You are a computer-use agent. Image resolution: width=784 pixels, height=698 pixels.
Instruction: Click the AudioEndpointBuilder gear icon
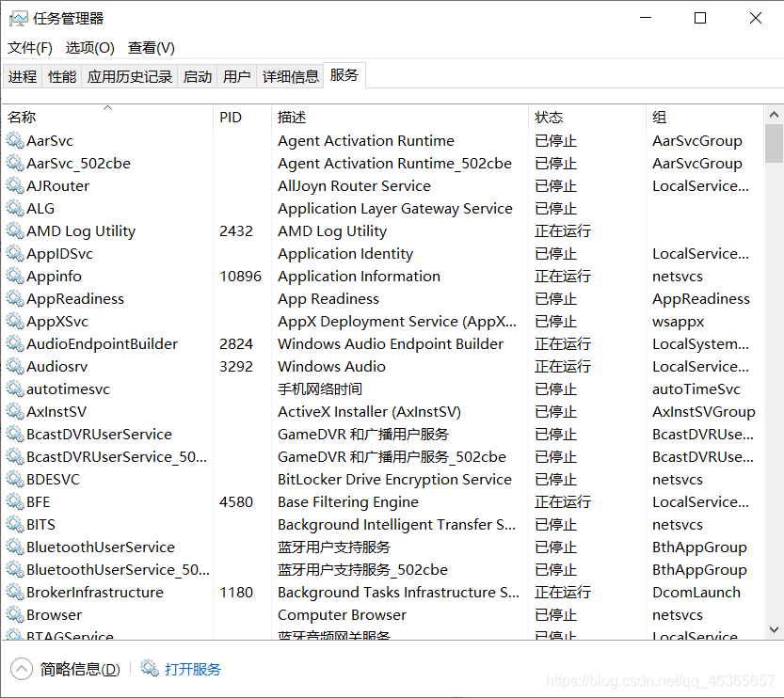point(15,343)
